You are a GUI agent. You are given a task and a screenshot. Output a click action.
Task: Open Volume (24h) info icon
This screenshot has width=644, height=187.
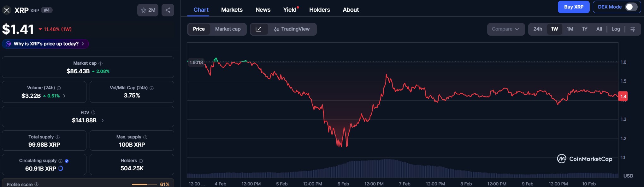point(59,88)
